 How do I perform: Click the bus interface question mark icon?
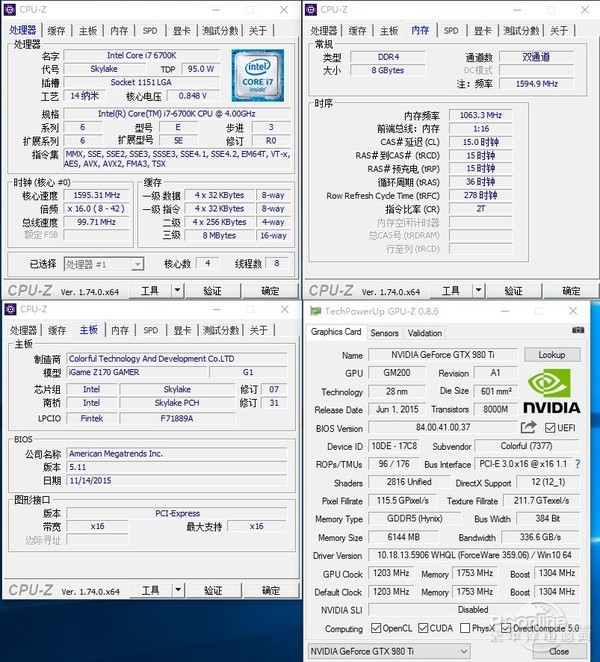pos(577,464)
